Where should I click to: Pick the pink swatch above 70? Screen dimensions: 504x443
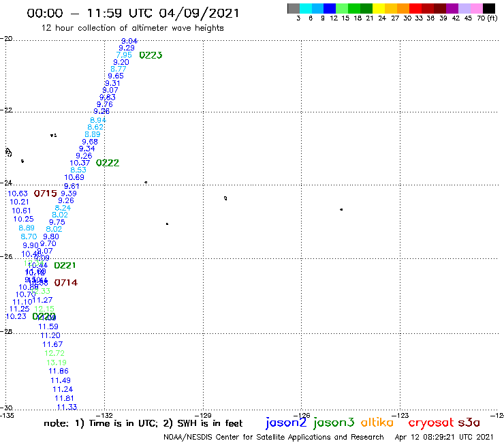(476, 8)
